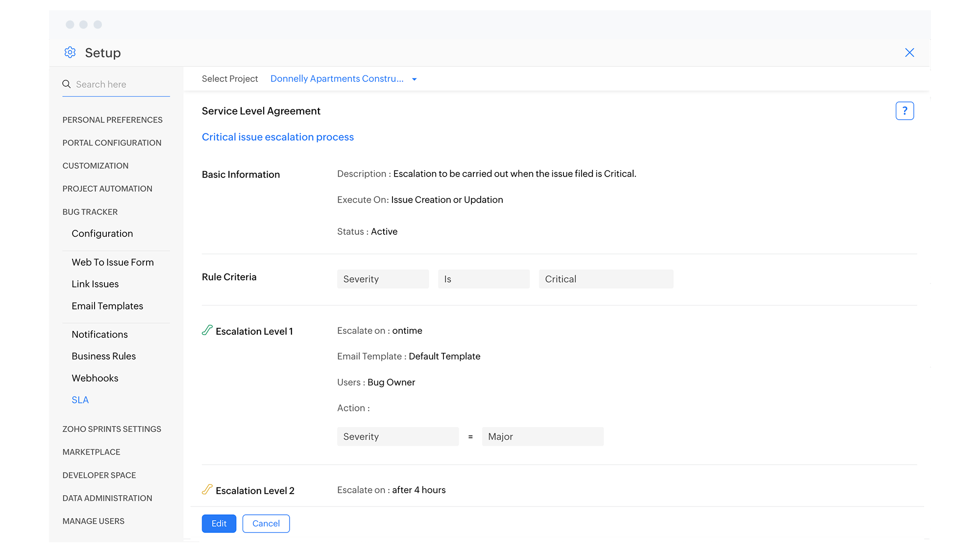Open Webhooks in the sidebar
980x553 pixels.
point(95,378)
